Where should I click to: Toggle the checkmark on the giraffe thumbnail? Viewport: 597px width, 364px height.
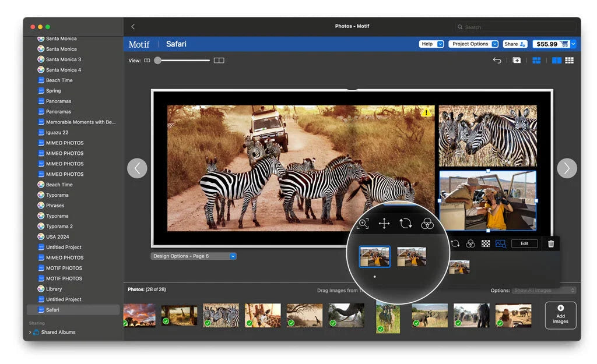(250, 323)
